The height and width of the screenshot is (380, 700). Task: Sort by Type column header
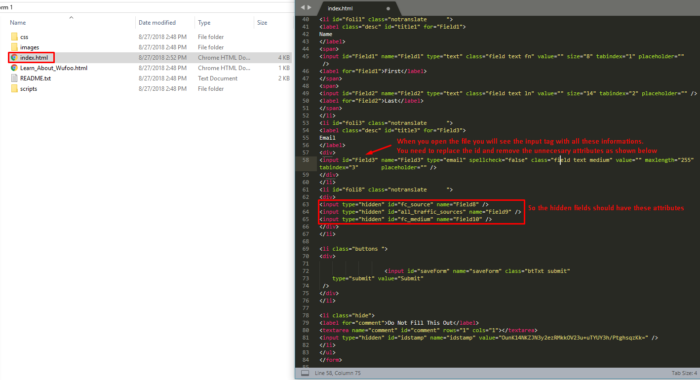(204, 22)
